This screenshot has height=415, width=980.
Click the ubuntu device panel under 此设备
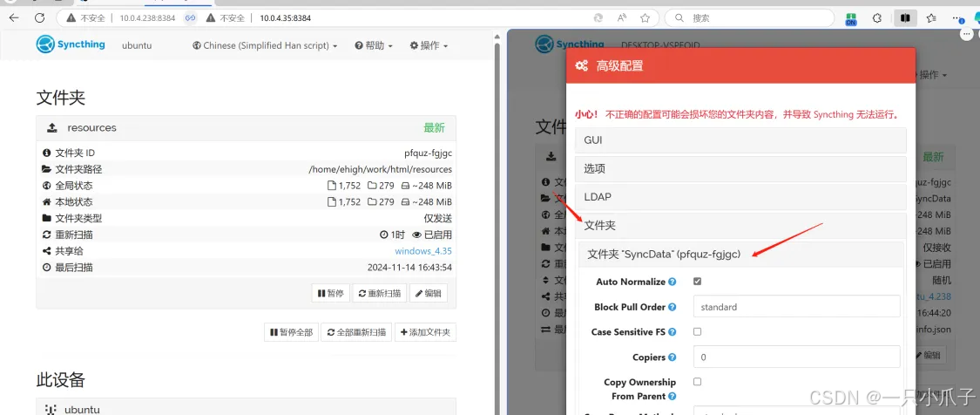click(x=247, y=407)
